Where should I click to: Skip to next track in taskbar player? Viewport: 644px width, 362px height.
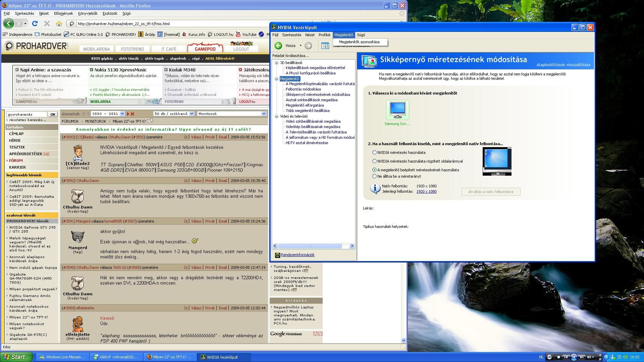click(x=582, y=357)
